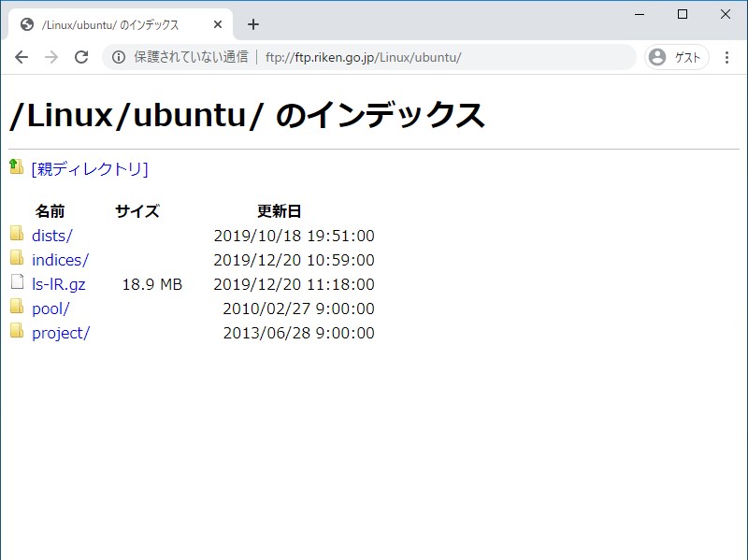The image size is (748, 560).
Task: Click the grayed forward navigation arrow
Action: [51, 56]
